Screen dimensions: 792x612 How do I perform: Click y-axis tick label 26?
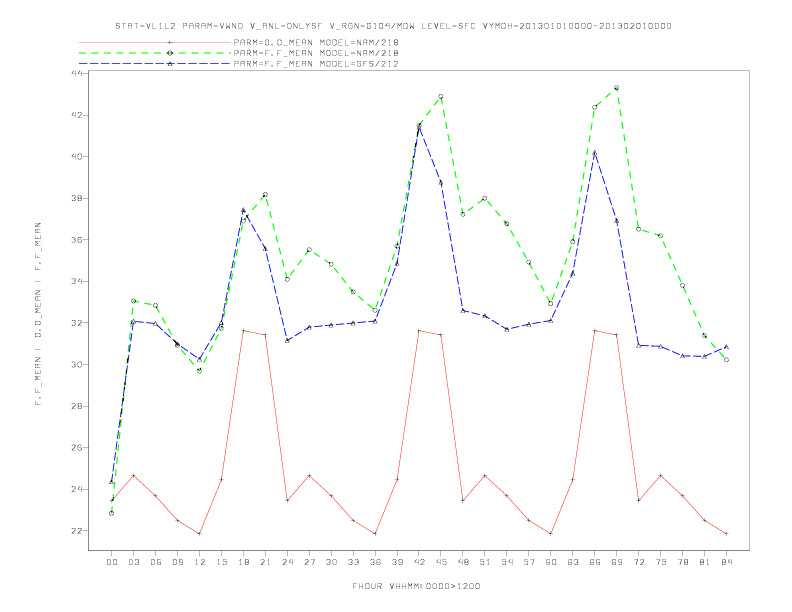pyautogui.click(x=77, y=447)
